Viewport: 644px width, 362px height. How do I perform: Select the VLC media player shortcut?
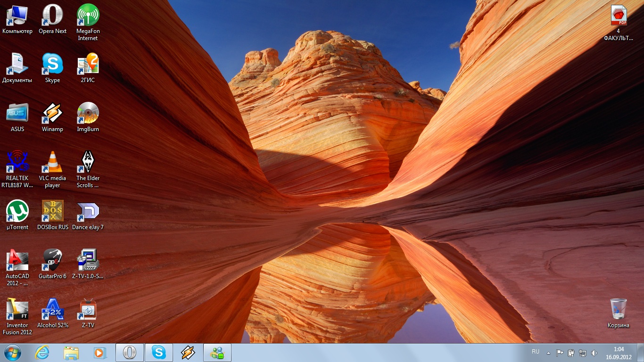pyautogui.click(x=52, y=170)
